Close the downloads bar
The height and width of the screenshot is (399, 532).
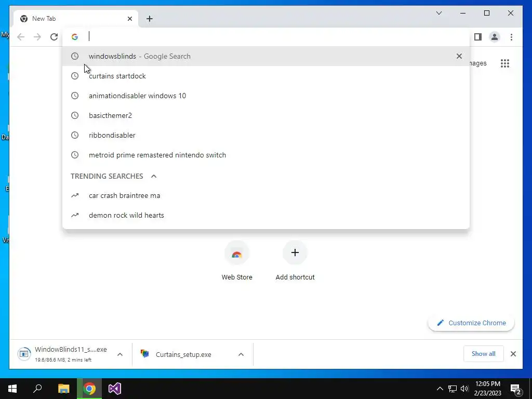(513, 354)
